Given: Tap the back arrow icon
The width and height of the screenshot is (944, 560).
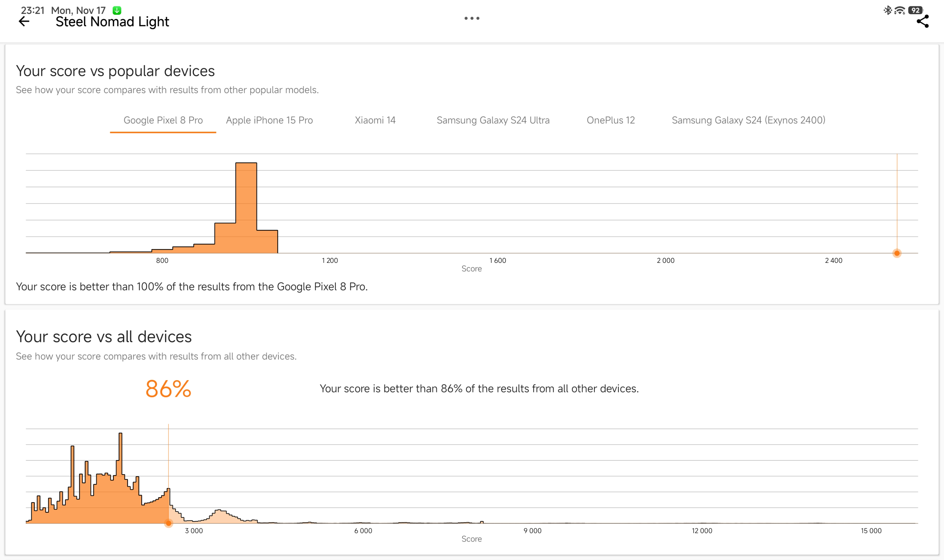Looking at the screenshot, I should [24, 21].
